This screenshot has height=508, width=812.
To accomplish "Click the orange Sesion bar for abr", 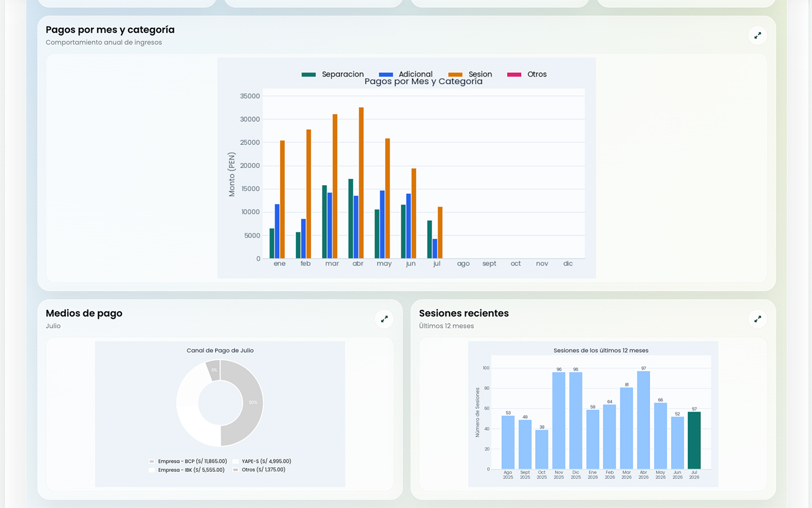I will (361, 183).
